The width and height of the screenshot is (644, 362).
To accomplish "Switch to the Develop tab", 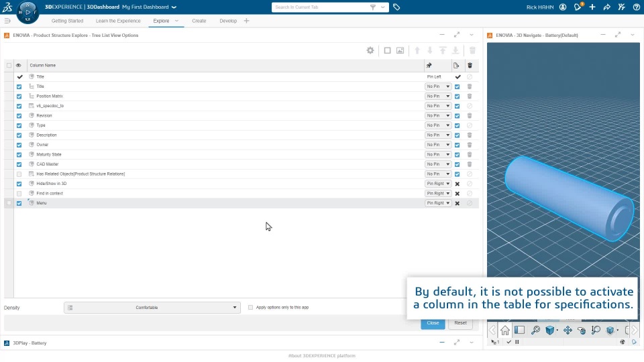I will coord(228,21).
